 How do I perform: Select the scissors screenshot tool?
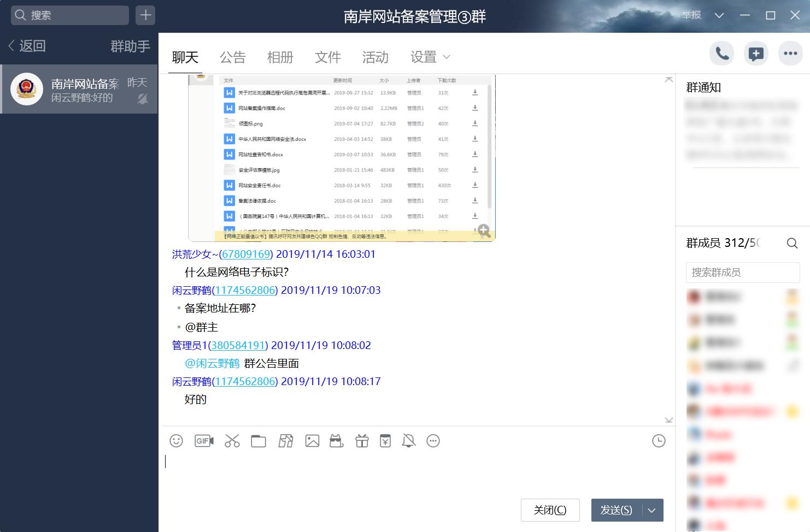(232, 441)
